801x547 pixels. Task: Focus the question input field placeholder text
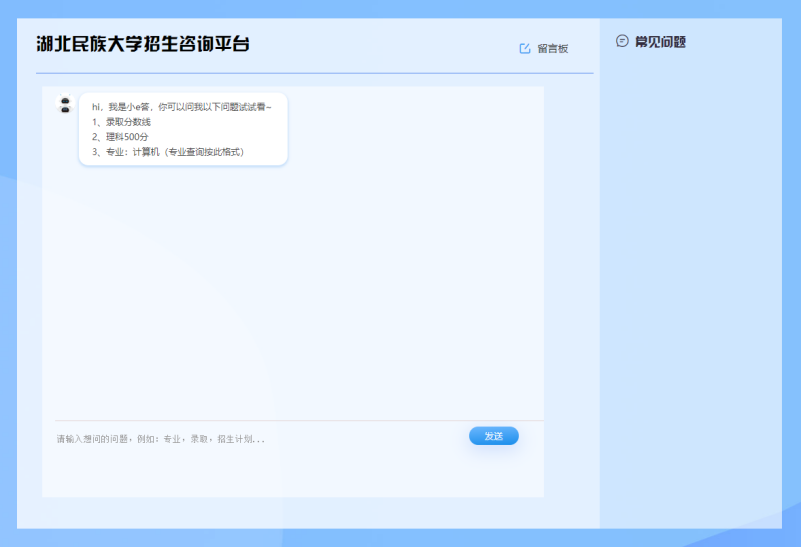pos(160,439)
